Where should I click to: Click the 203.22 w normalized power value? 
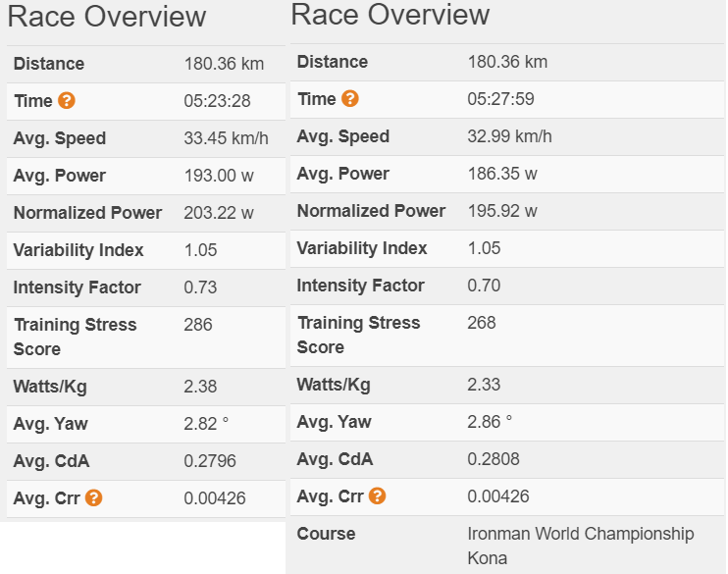[x=219, y=213]
